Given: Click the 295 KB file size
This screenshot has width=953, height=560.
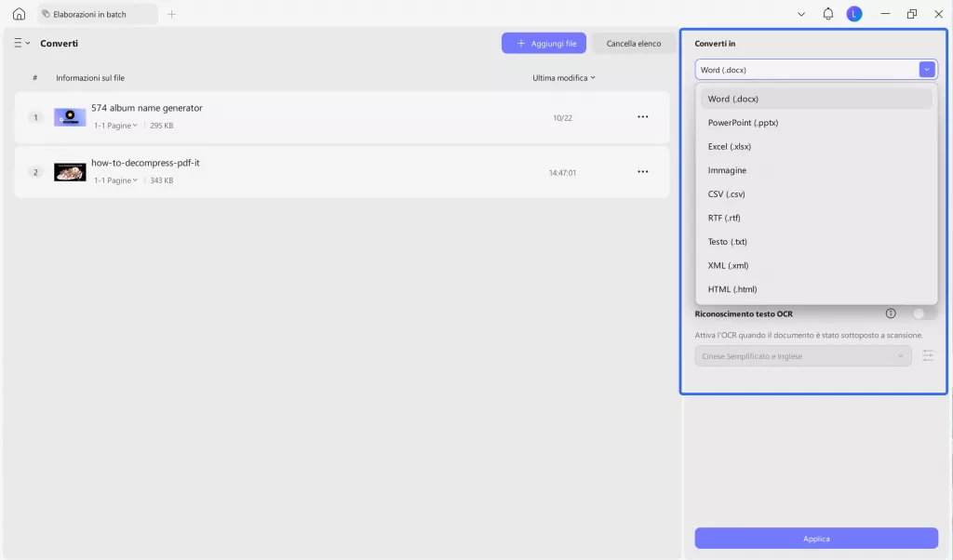Looking at the screenshot, I should [x=162, y=126].
